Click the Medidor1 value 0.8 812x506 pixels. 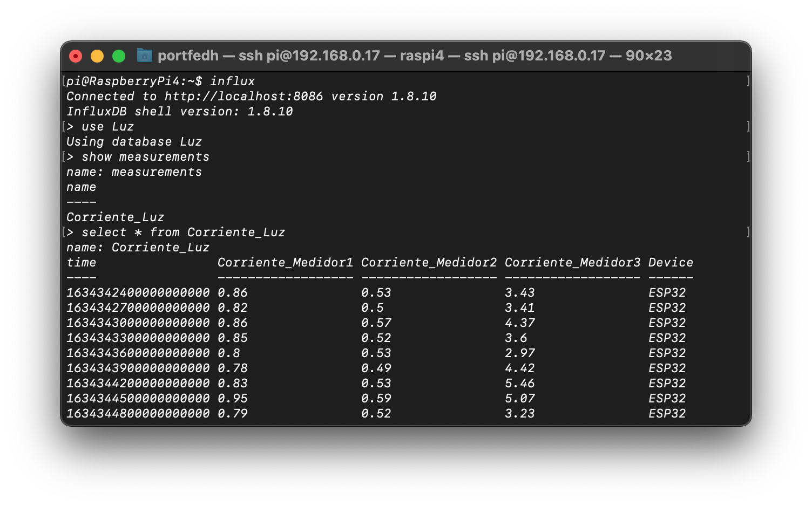[228, 353]
